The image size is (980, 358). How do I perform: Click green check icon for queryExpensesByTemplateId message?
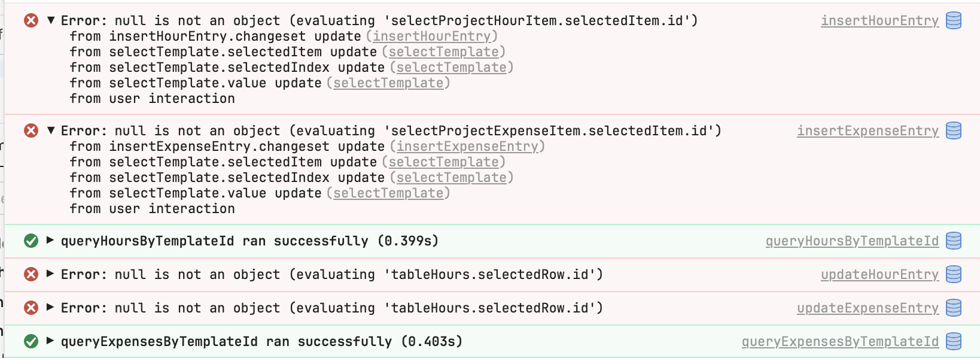[31, 341]
